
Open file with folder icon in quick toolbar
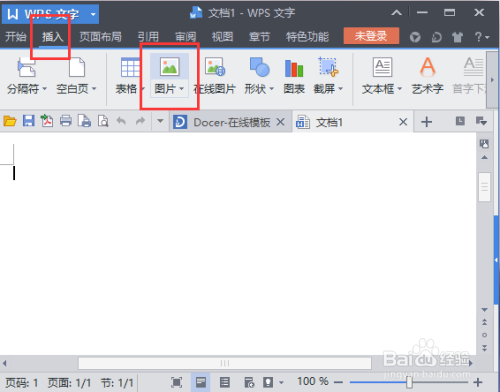(x=10, y=121)
